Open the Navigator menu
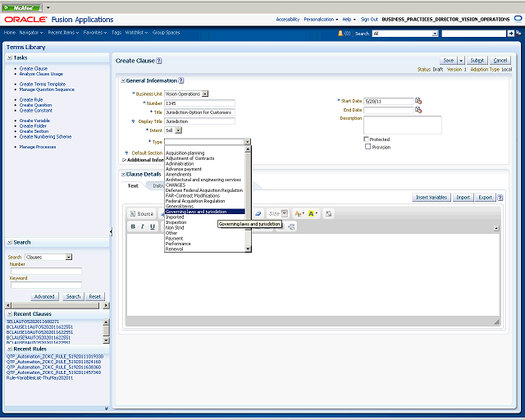This screenshot has height=420, width=525. click(x=31, y=33)
